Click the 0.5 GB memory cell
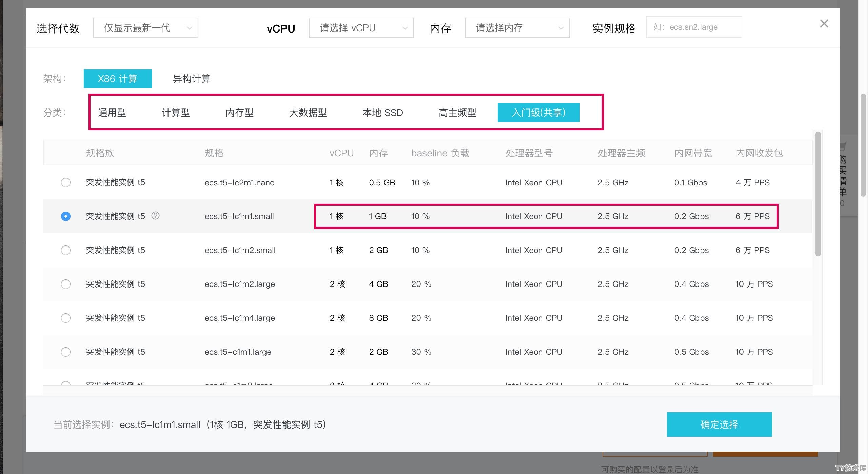The height and width of the screenshot is (474, 868). pyautogui.click(x=382, y=182)
